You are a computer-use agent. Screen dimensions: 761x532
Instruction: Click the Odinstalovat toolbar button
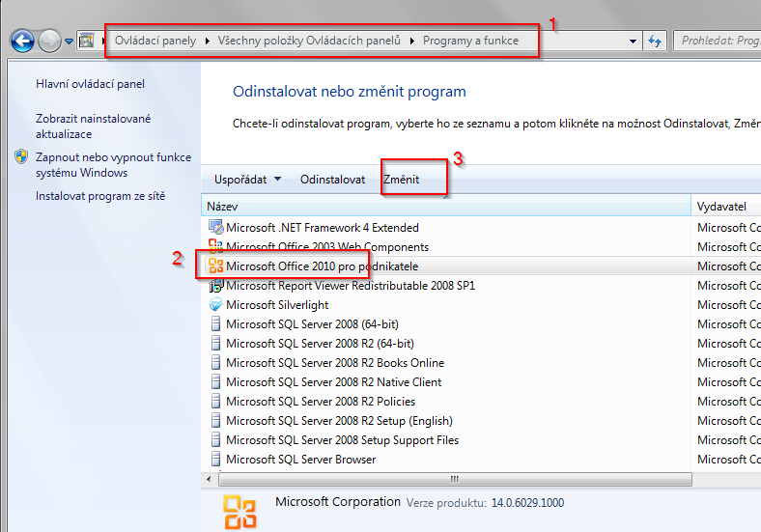point(332,180)
